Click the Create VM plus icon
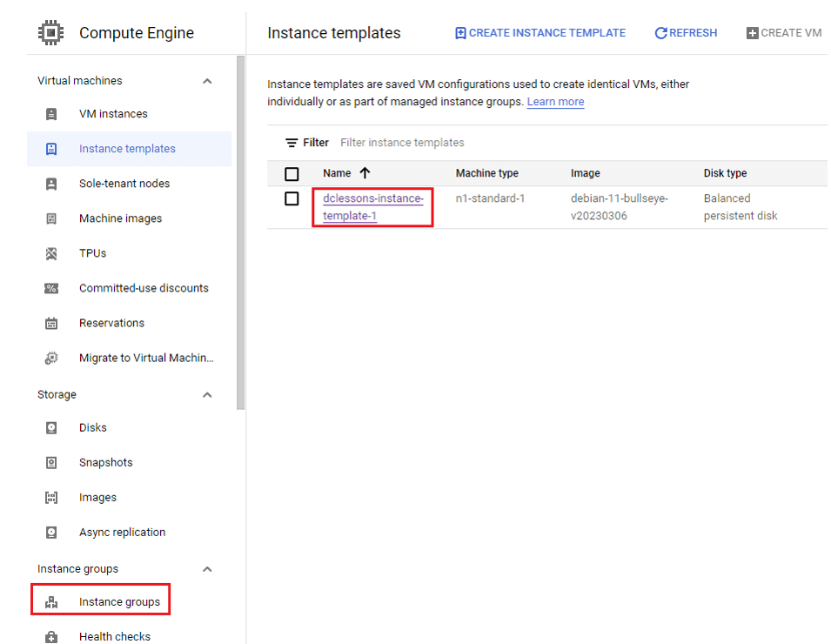 pos(753,33)
